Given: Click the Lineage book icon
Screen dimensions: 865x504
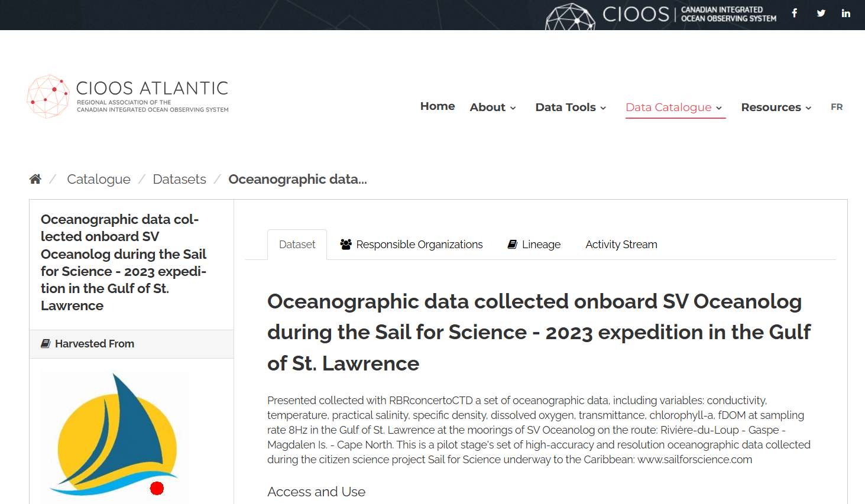Looking at the screenshot, I should [513, 245].
